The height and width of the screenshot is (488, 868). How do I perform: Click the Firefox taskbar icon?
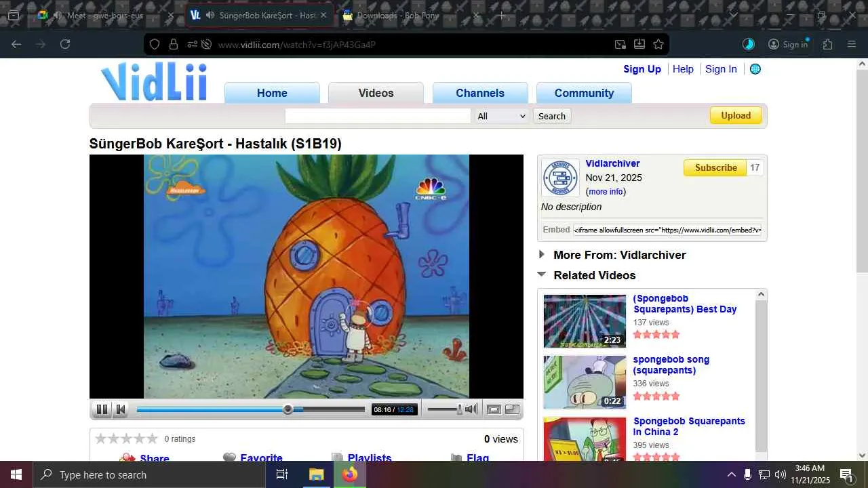tap(349, 474)
